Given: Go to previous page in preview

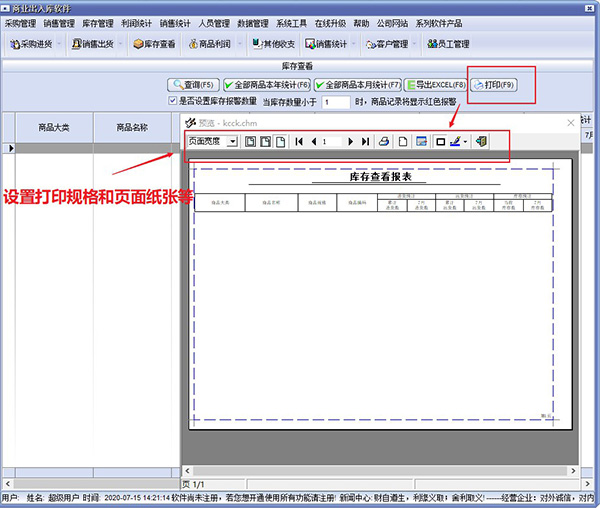Looking at the screenshot, I should [x=314, y=142].
